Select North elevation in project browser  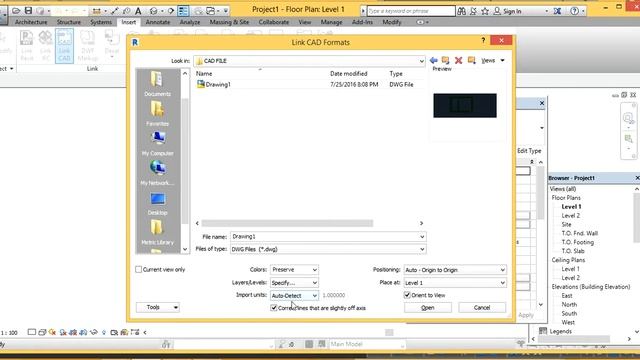point(569,304)
